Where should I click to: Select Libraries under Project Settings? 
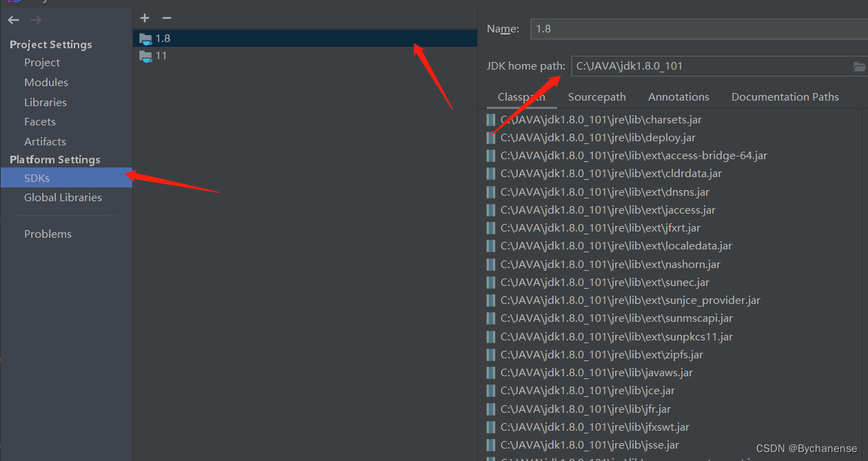pyautogui.click(x=46, y=102)
